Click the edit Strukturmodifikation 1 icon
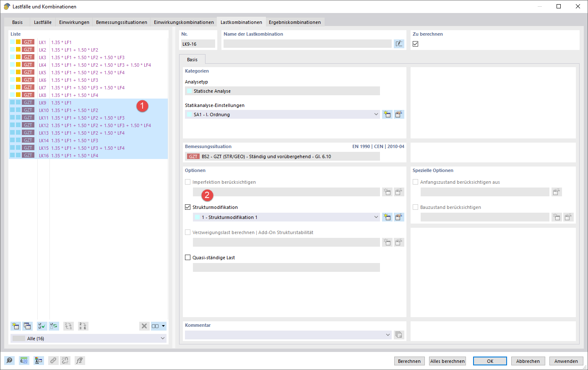 coord(399,217)
